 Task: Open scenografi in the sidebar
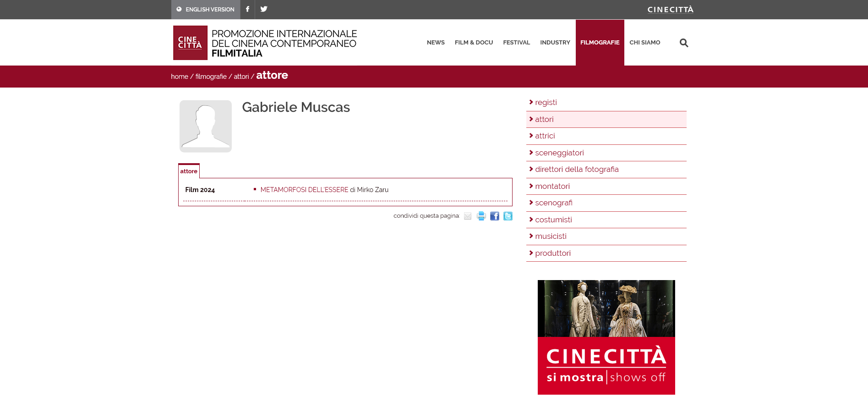[x=606, y=203]
